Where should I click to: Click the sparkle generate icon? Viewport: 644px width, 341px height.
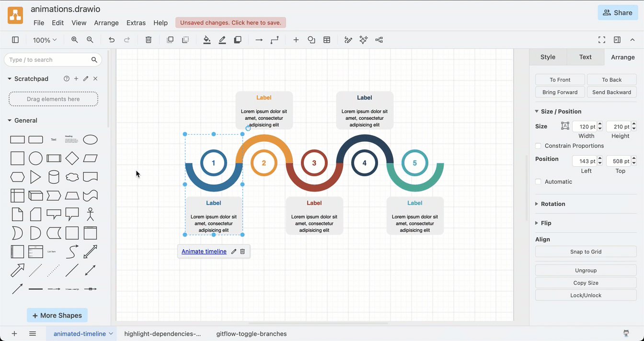[x=364, y=40]
